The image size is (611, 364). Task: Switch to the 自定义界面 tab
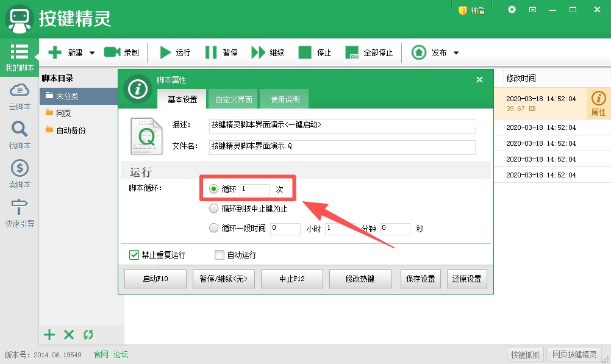point(234,99)
